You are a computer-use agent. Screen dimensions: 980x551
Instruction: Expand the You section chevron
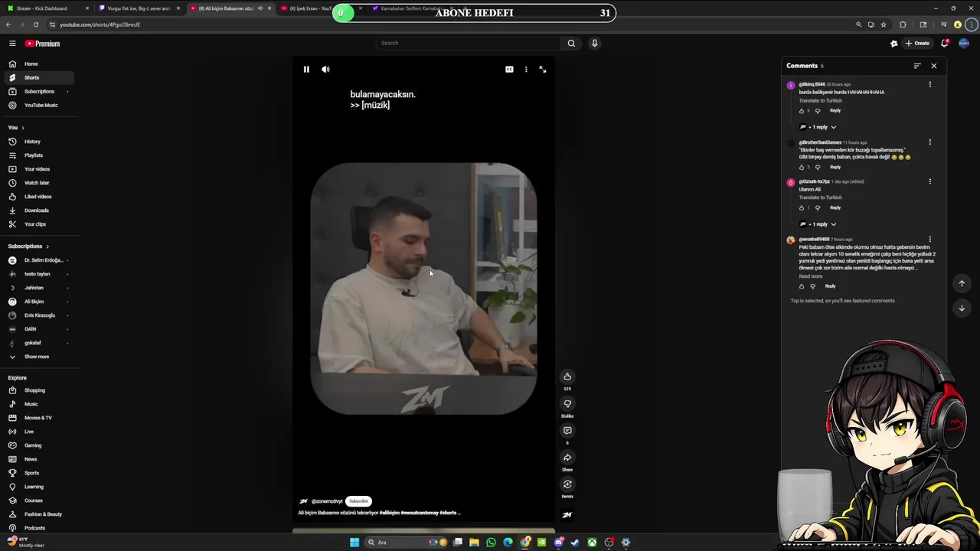tap(23, 128)
